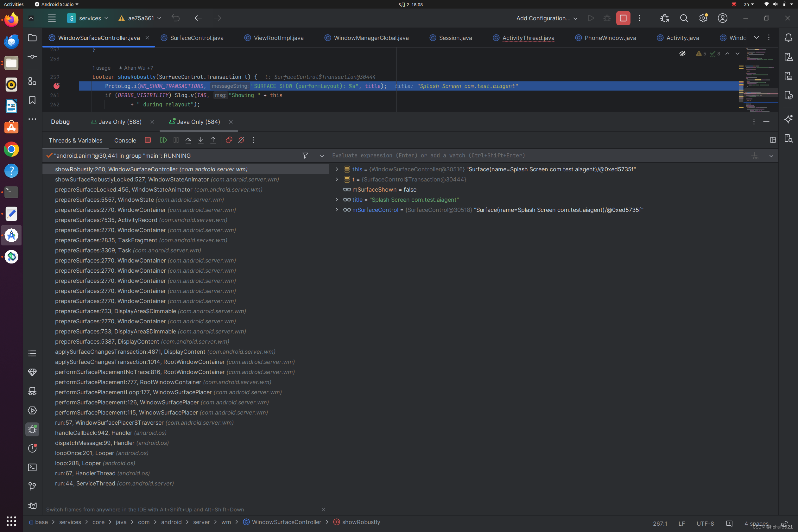Image resolution: width=798 pixels, height=532 pixels.
Task: Expand the title variable node in Variables panel
Action: [x=337, y=199]
